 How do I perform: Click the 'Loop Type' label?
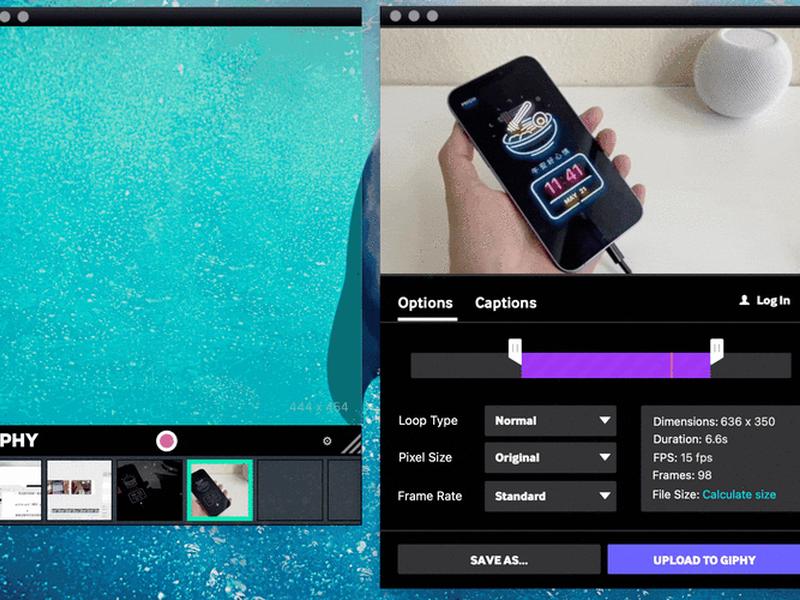click(x=428, y=421)
